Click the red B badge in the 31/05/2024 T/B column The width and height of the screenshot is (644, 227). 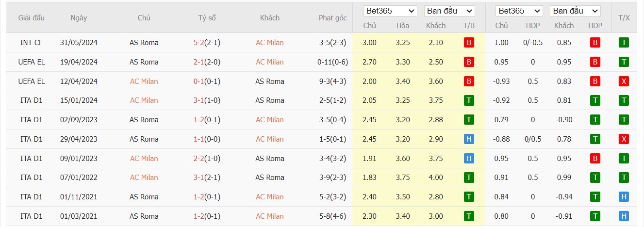tap(468, 43)
